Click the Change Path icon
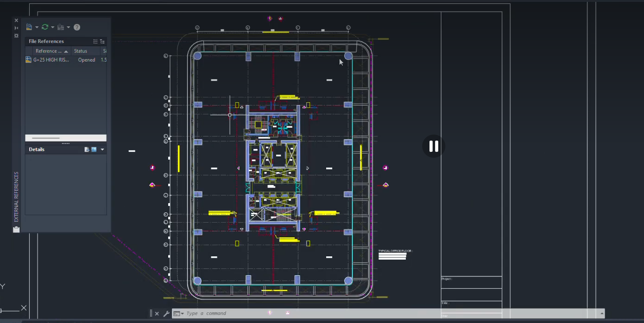Image resolution: width=644 pixels, height=323 pixels. click(x=61, y=27)
